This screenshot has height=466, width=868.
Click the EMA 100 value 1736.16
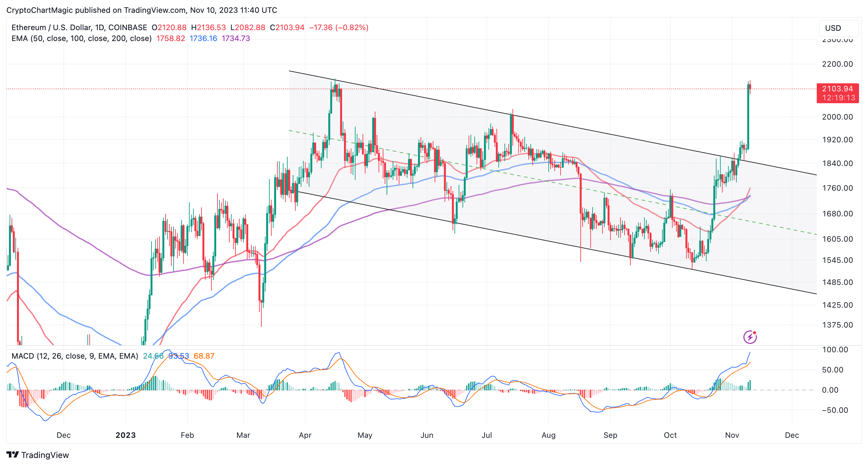point(203,38)
